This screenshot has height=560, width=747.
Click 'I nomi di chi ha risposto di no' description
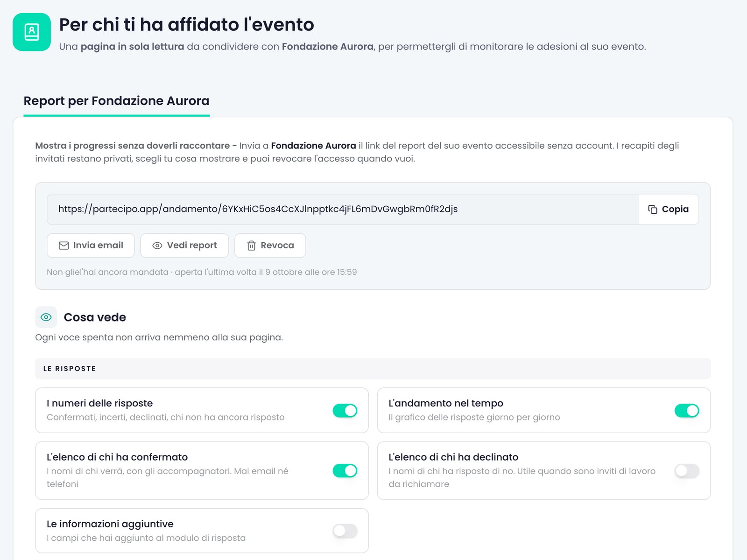point(451,471)
